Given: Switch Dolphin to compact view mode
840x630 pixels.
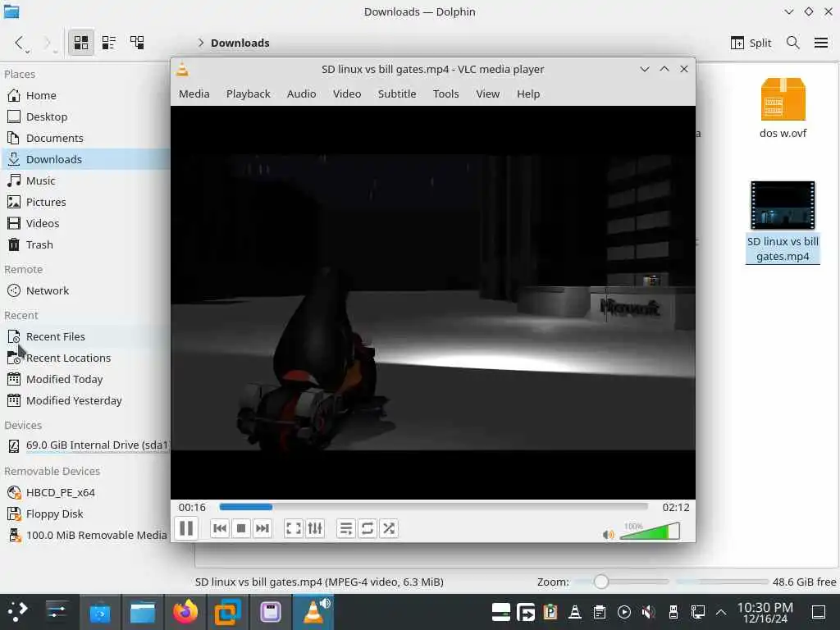Looking at the screenshot, I should click(109, 43).
